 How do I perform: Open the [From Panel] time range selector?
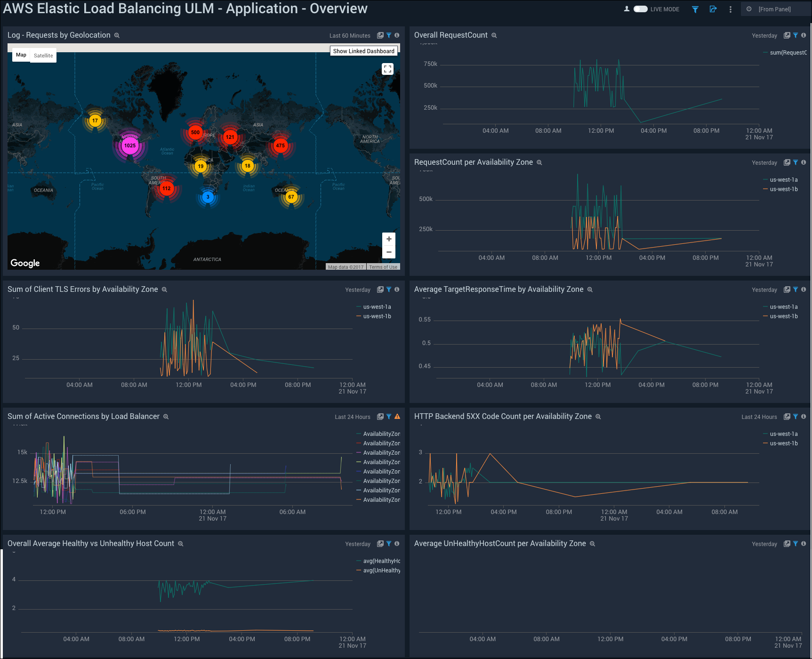point(774,9)
